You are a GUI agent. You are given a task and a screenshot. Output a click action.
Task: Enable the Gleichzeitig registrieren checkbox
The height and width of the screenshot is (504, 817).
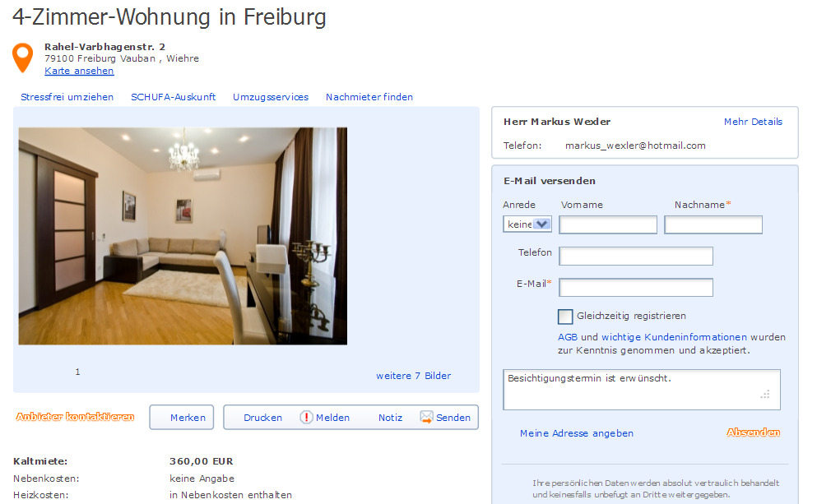(x=564, y=316)
